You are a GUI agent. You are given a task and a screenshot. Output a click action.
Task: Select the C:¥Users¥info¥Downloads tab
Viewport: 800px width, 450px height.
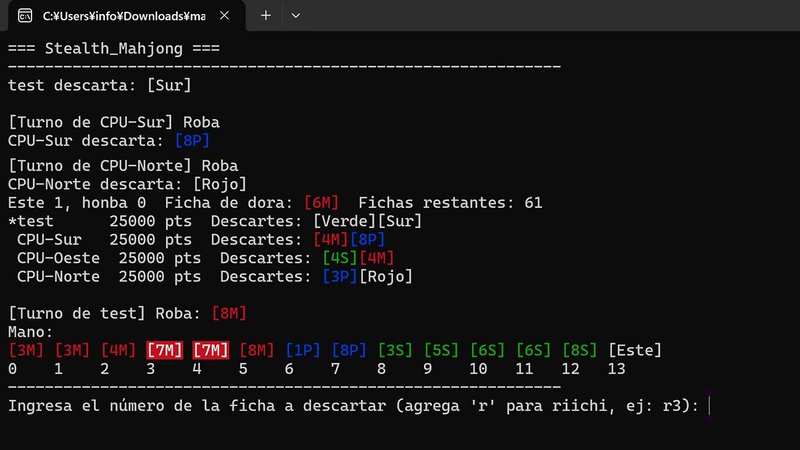point(124,16)
